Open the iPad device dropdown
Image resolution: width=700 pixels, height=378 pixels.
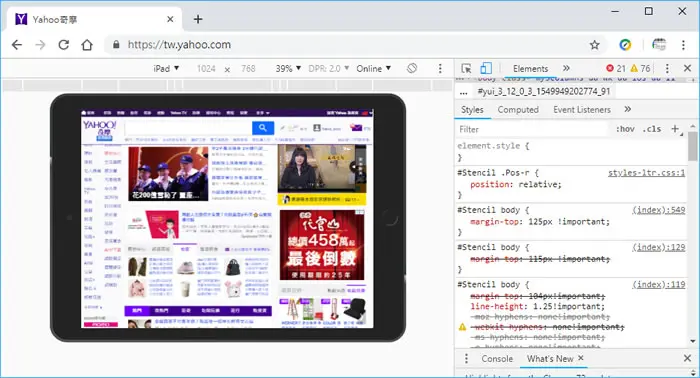[166, 68]
